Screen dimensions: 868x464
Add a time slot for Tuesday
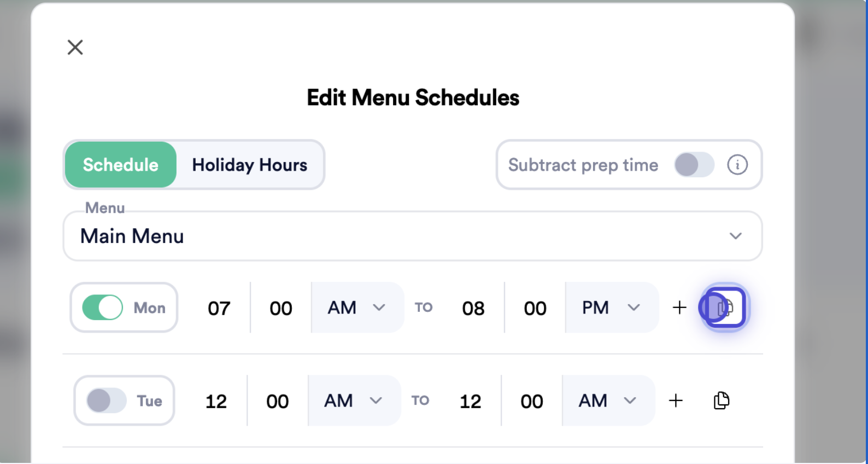click(x=676, y=401)
